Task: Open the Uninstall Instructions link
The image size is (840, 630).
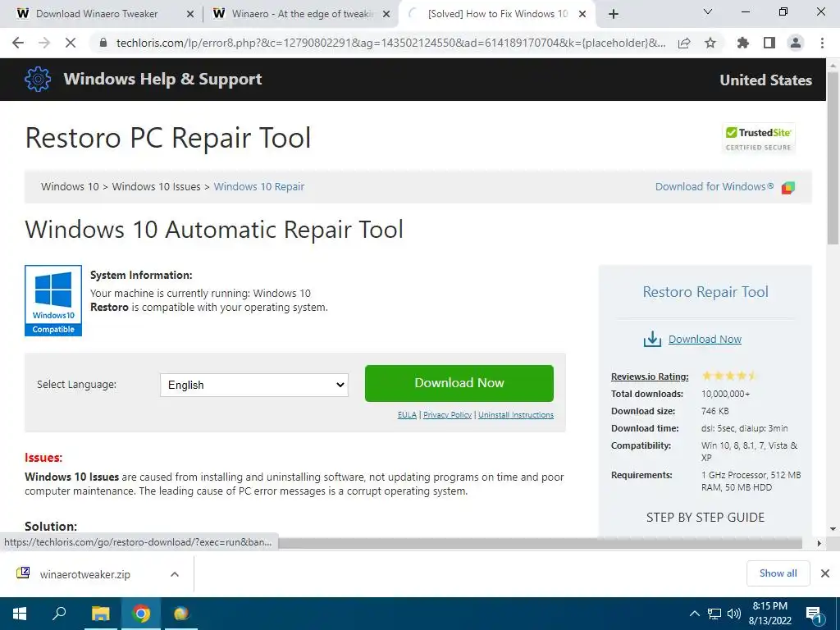Action: click(x=516, y=414)
